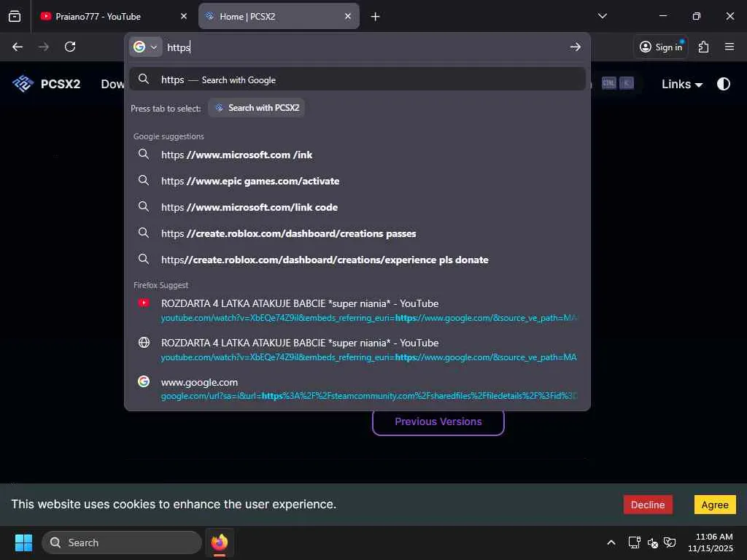The width and height of the screenshot is (747, 560).
Task: Pick suggestion microsoft.com/link code
Action: pos(357,207)
